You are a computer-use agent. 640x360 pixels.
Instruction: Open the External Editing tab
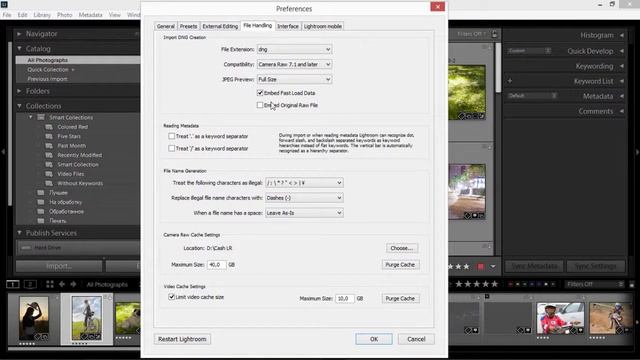220,26
